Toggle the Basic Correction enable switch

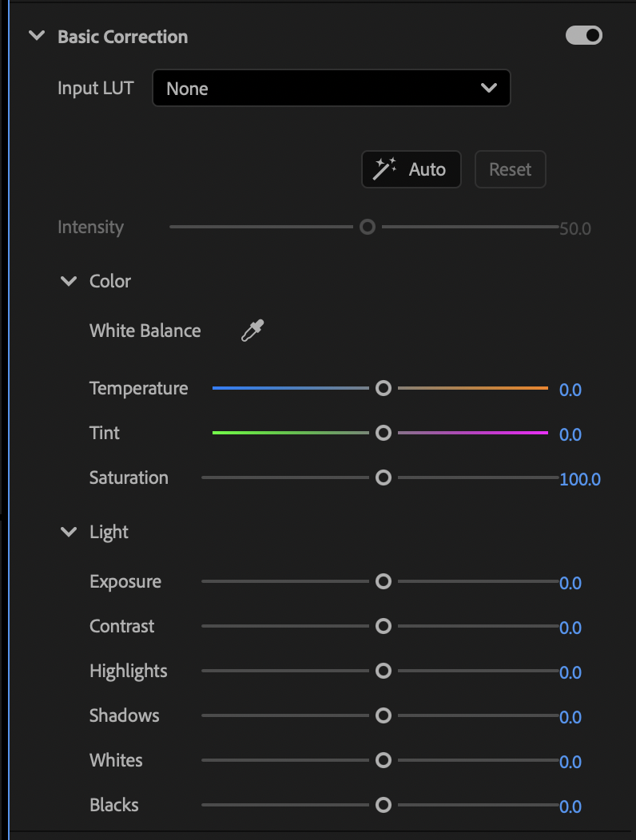click(584, 35)
